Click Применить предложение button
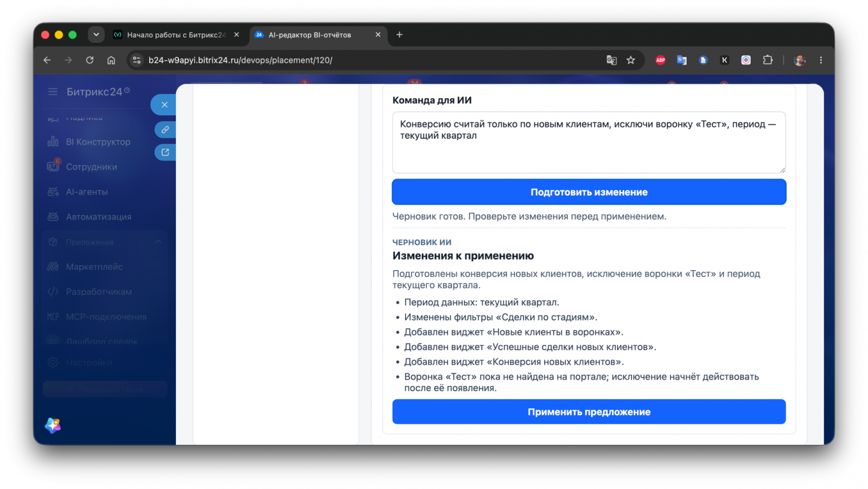Screen dimensions: 868x489 (x=589, y=412)
